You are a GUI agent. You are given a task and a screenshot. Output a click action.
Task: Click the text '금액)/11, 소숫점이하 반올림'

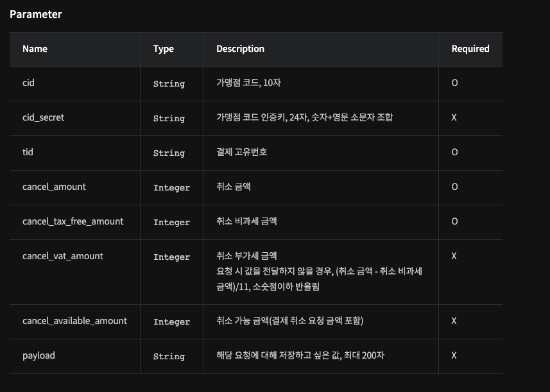(268, 287)
